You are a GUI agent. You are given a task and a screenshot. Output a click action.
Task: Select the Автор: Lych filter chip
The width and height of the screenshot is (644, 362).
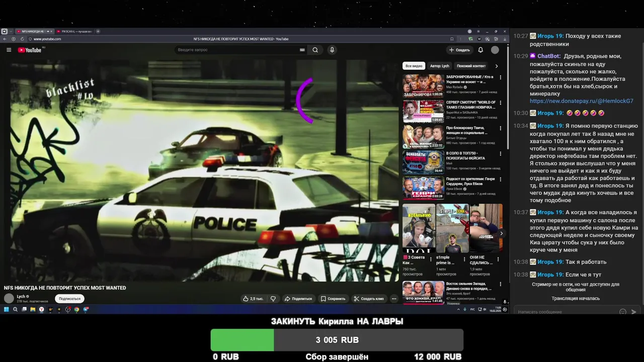439,66
